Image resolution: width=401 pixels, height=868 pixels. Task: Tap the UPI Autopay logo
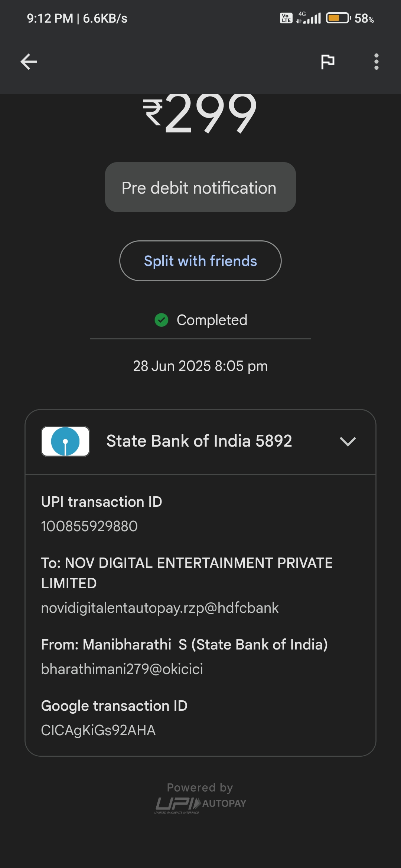tap(200, 804)
